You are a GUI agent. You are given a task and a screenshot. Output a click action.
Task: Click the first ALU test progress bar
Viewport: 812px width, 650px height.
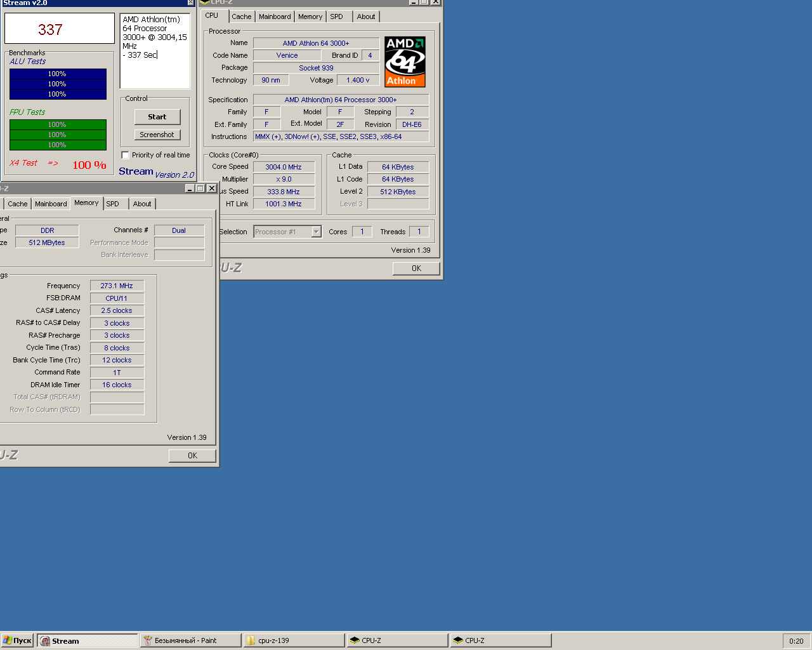(58, 74)
